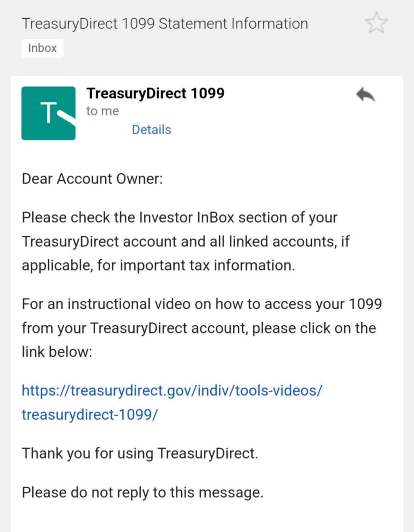Open the treasurydirect.gov tools-videos link
414x532 pixels.
172,391
